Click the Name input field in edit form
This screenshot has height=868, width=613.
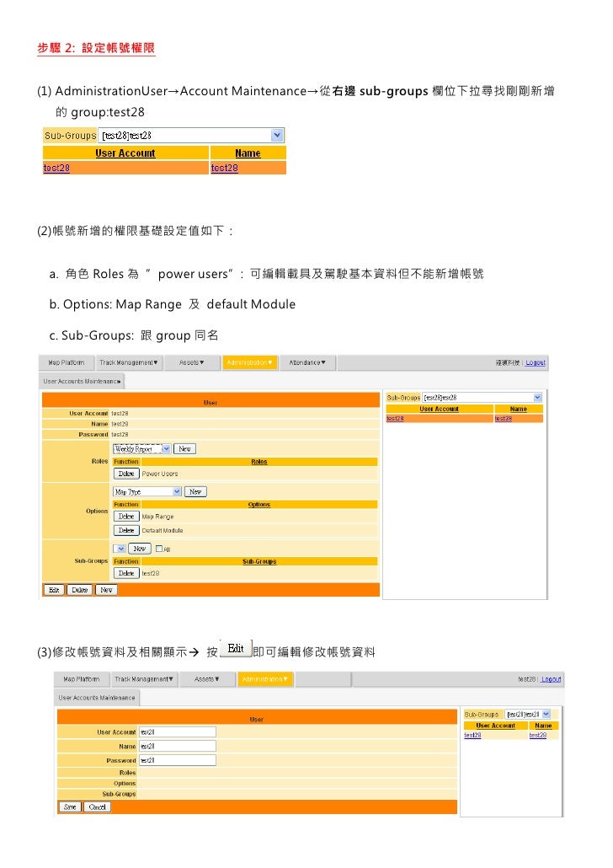point(178,746)
